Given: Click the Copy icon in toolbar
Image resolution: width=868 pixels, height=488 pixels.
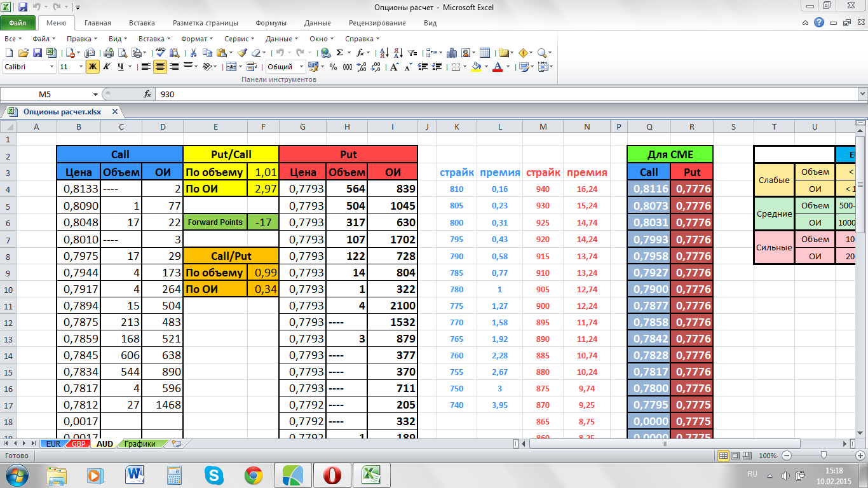Looking at the screenshot, I should pyautogui.click(x=207, y=53).
